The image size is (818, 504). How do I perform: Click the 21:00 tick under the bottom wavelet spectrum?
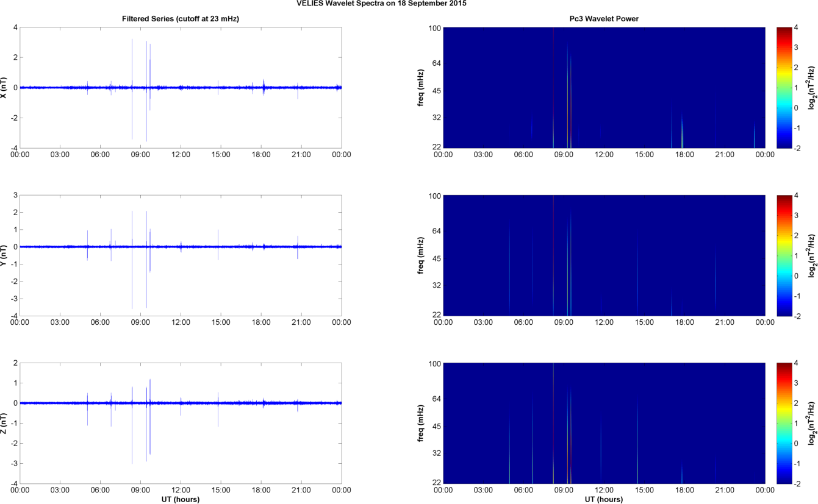(725, 490)
